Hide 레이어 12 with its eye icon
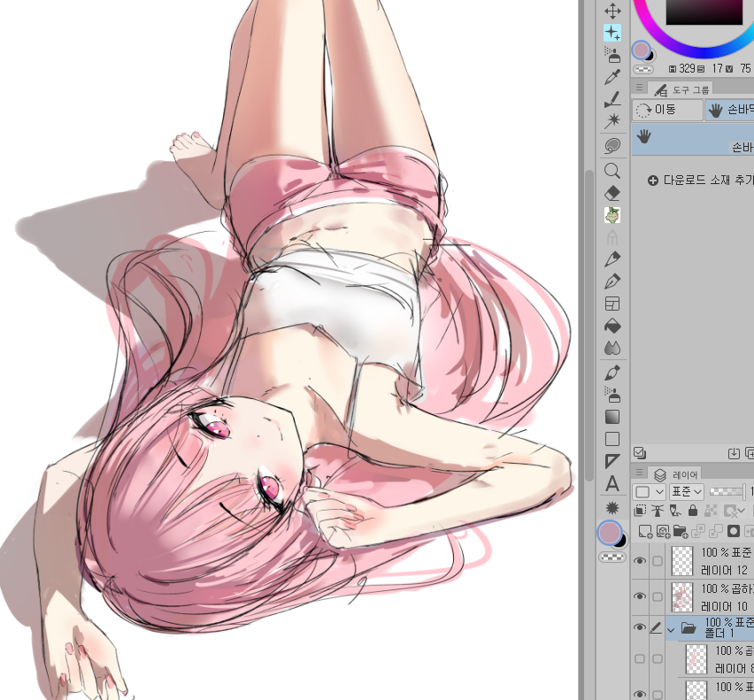The image size is (754, 700). click(640, 561)
